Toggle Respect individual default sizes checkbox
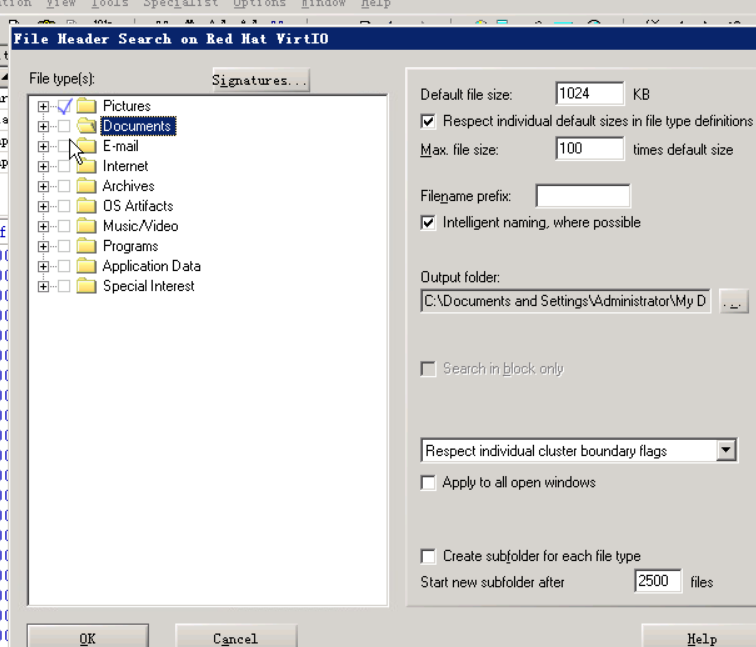 point(428,121)
